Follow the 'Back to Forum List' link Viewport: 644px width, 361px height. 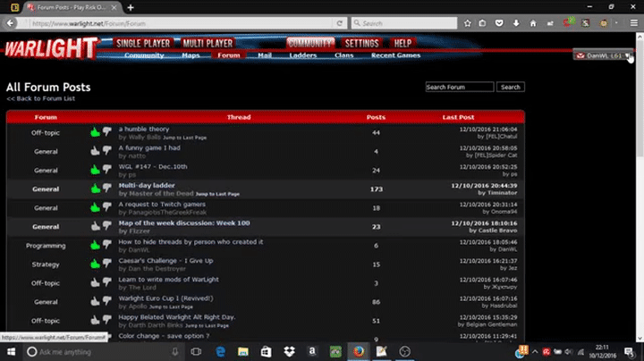coord(41,99)
